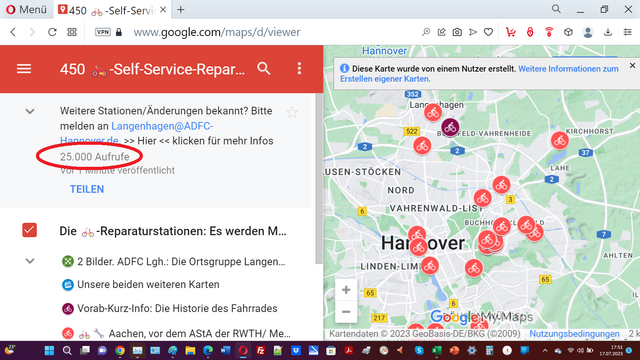Screen dimensions: 640x360
Task: Reload the page with the refresh icon
Action: (x=52, y=32)
